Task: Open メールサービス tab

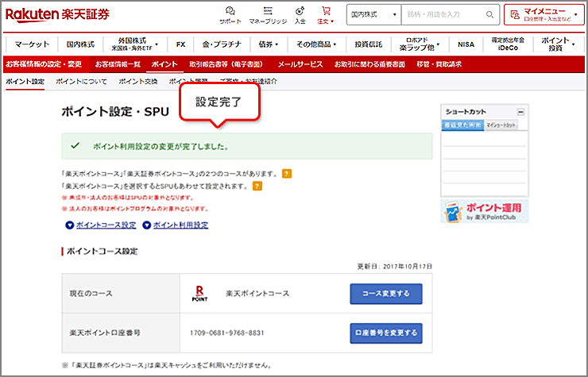Action: [300, 64]
